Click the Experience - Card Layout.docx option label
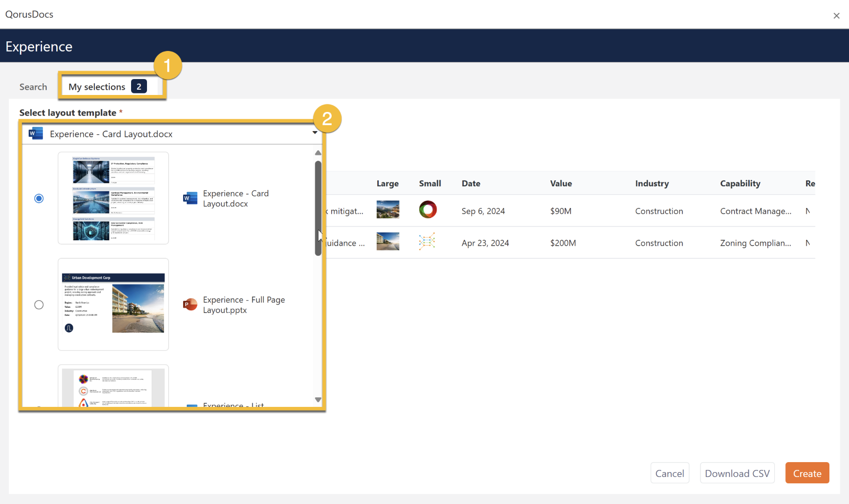 coord(236,198)
